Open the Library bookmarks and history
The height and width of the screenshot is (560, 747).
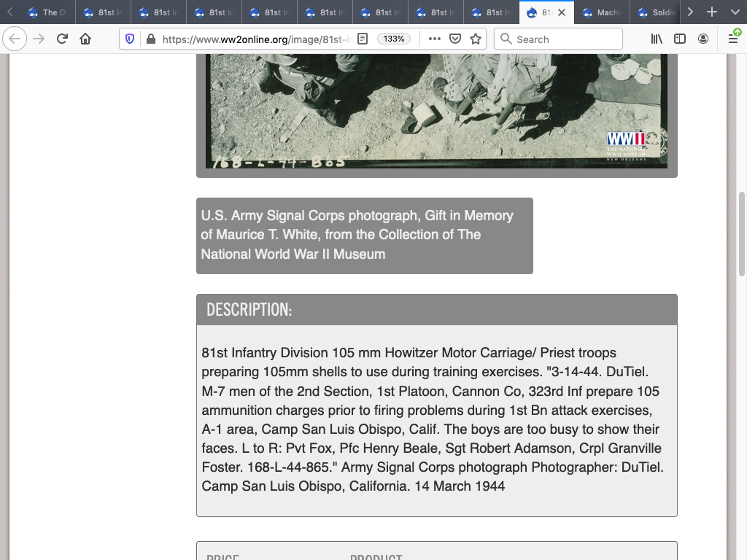[657, 39]
